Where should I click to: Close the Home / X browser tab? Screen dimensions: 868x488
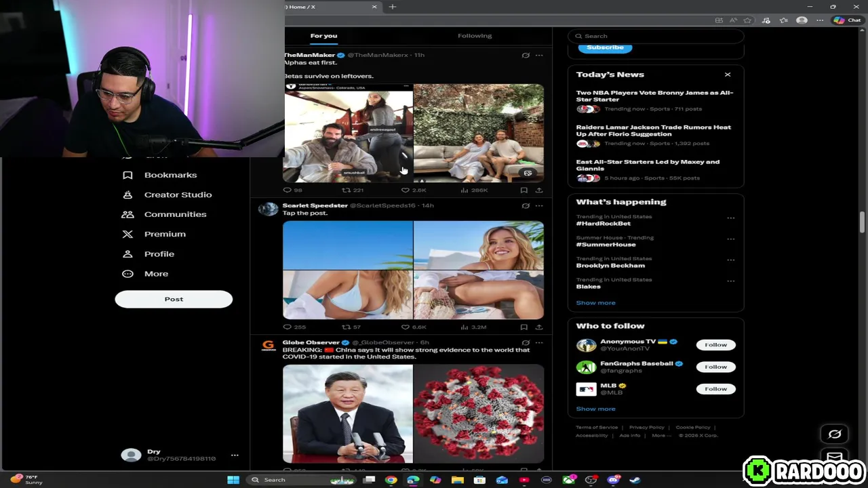[374, 7]
